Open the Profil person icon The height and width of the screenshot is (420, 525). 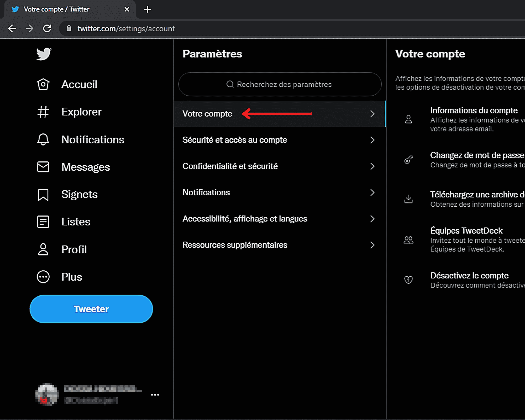click(x=43, y=249)
